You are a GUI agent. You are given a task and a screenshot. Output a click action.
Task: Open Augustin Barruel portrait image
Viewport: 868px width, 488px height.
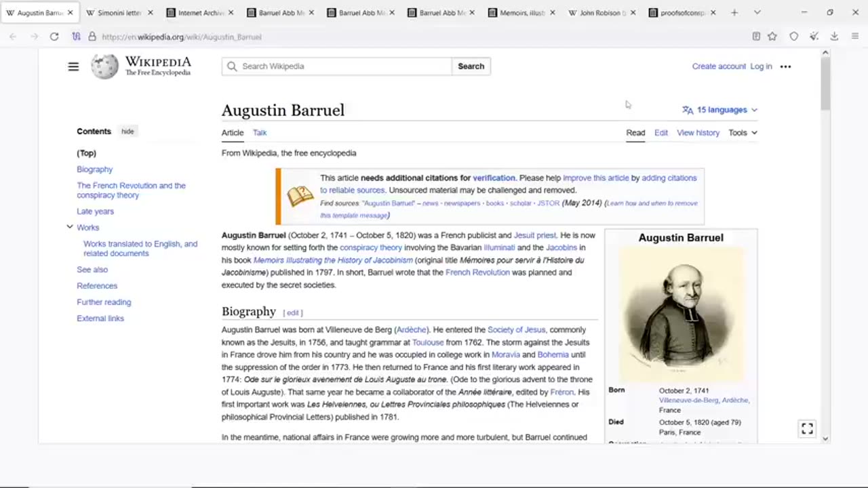pos(681,314)
